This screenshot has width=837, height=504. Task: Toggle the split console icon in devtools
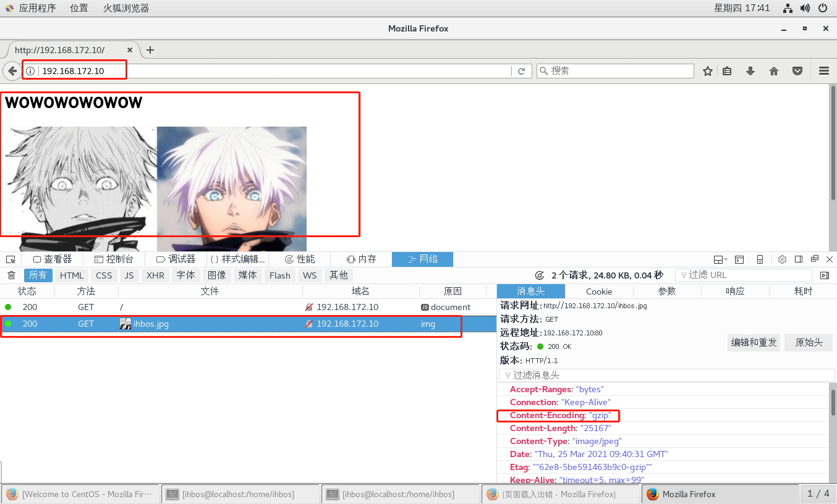(739, 259)
